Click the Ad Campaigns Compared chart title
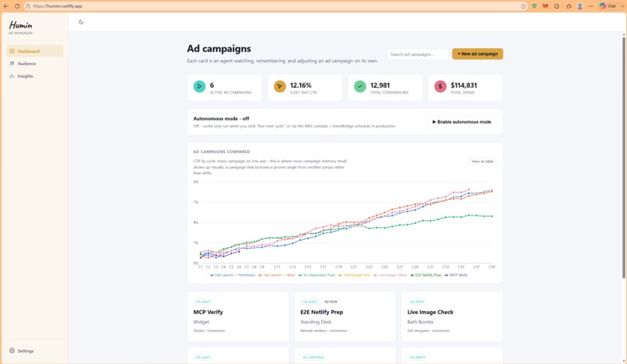This screenshot has width=627, height=364. (x=222, y=152)
